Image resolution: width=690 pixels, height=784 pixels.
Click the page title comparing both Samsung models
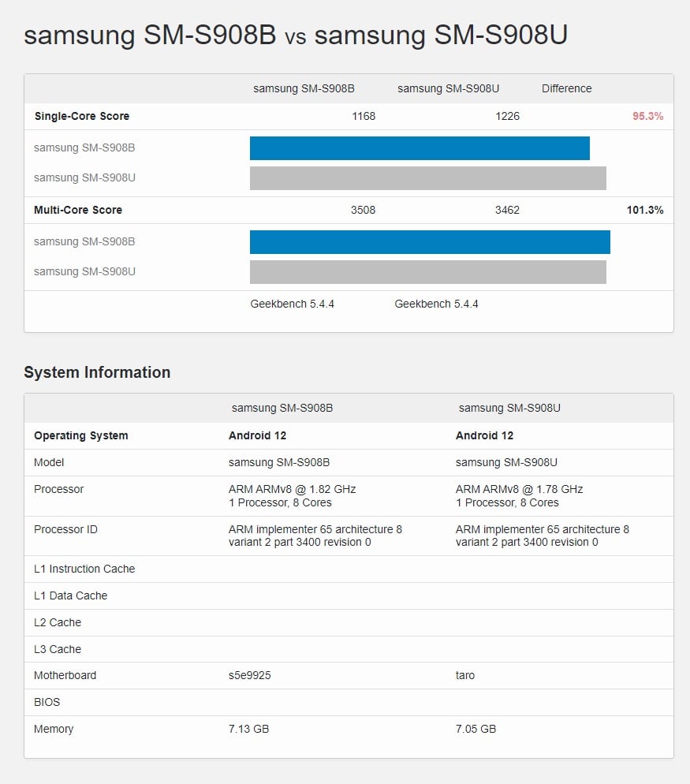(296, 35)
